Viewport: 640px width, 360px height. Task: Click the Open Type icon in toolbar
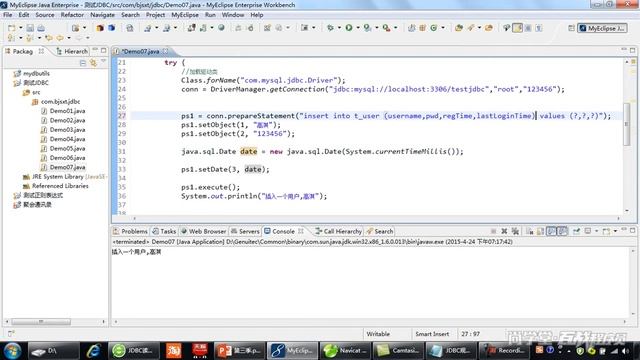tap(459, 28)
